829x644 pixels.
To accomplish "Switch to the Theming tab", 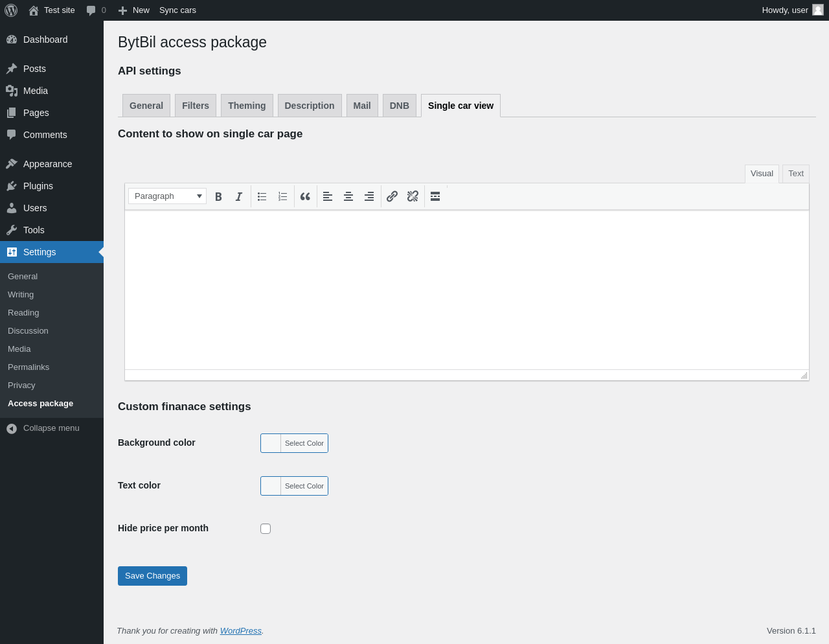I will (247, 106).
